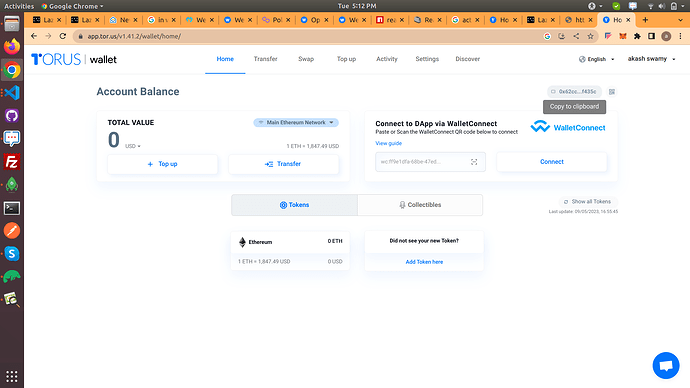View the Activity nav tab
Viewport: 690px width, 388px height.
coord(387,59)
